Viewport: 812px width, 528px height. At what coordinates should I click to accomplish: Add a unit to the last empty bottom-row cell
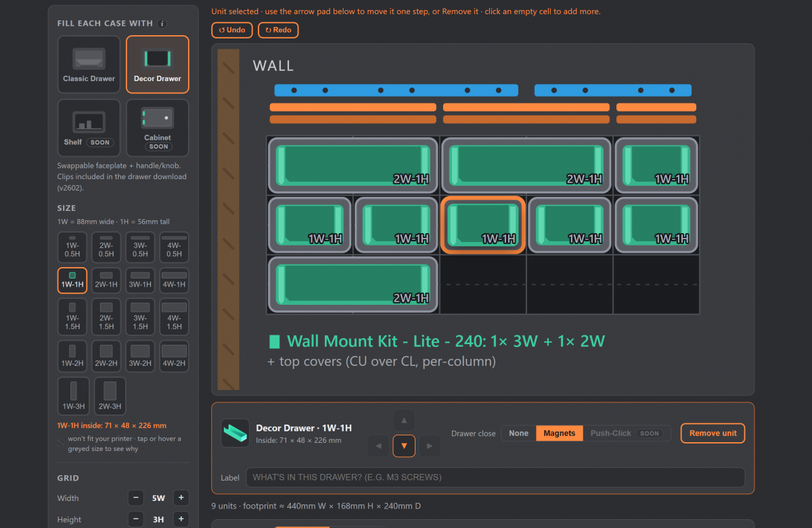click(656, 285)
